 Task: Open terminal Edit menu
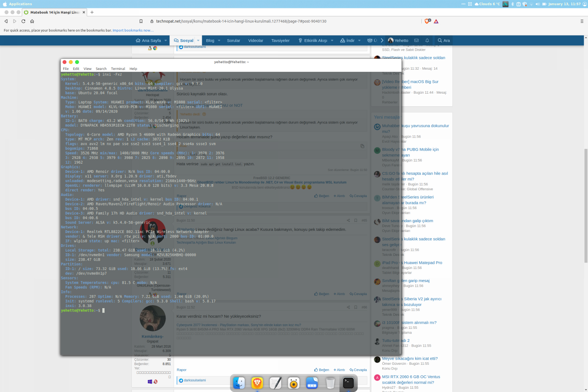pyautogui.click(x=76, y=69)
